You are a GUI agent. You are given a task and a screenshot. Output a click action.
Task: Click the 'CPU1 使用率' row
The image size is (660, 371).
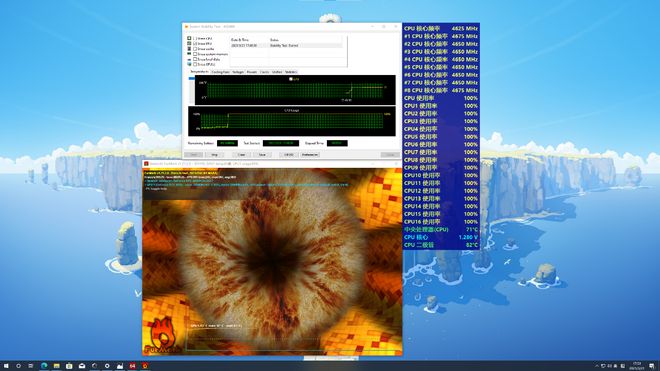(x=441, y=106)
